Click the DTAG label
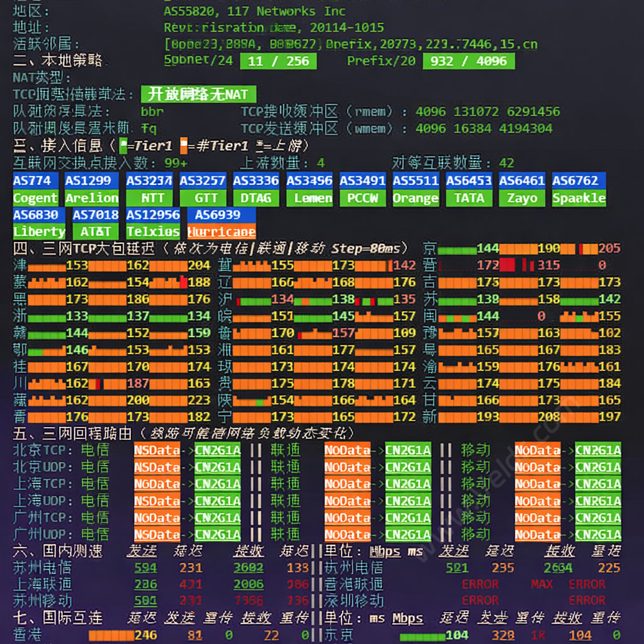Viewport: 644px width, 644px height. (x=256, y=198)
